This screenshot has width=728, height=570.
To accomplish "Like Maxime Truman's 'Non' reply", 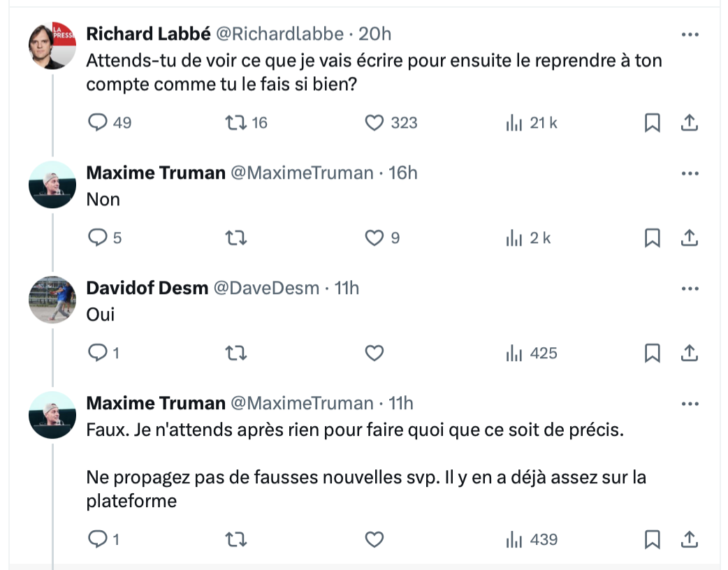I will (x=382, y=238).
